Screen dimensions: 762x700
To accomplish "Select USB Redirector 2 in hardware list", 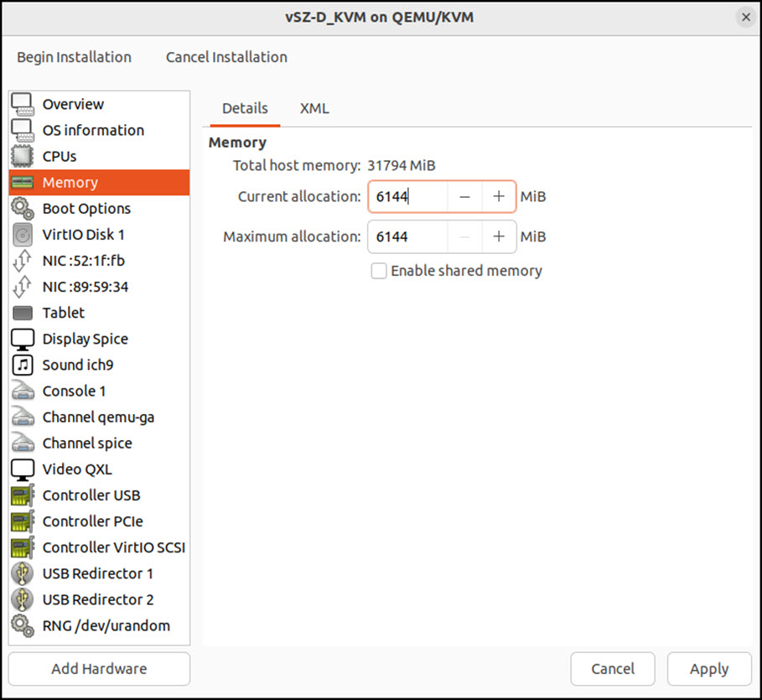I will (x=99, y=600).
